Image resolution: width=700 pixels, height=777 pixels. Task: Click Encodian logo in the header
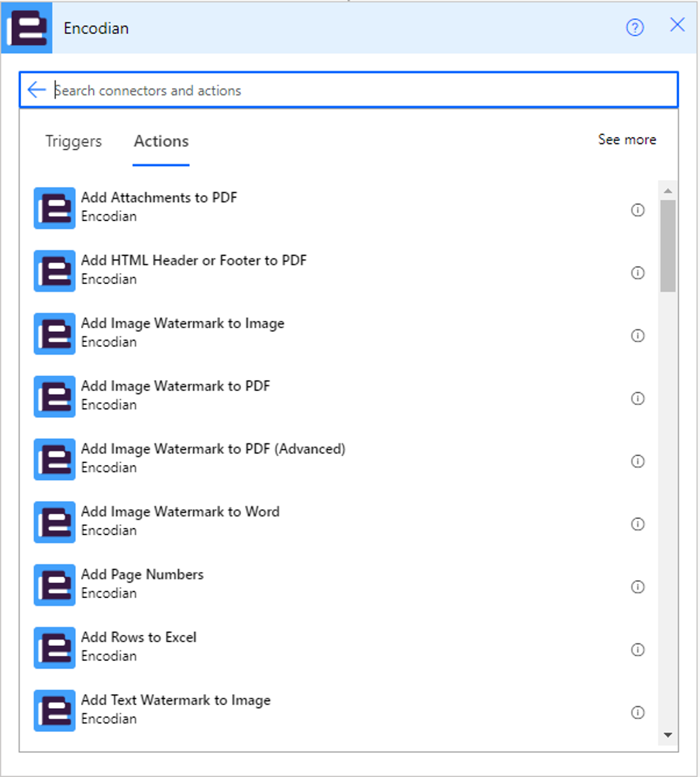27,28
